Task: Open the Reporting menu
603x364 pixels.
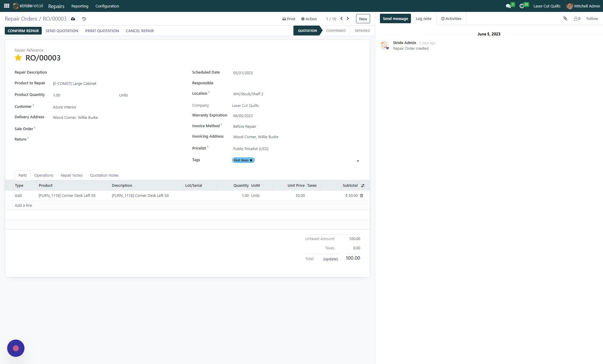Action: pos(80,6)
